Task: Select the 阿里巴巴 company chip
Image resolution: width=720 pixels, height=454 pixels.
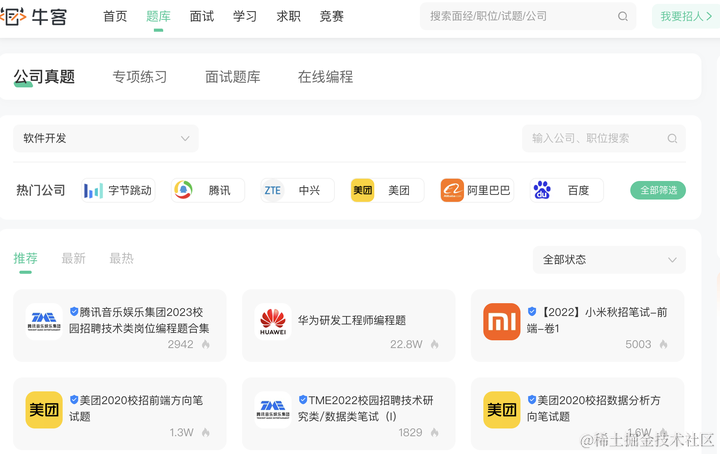Action: [477, 190]
